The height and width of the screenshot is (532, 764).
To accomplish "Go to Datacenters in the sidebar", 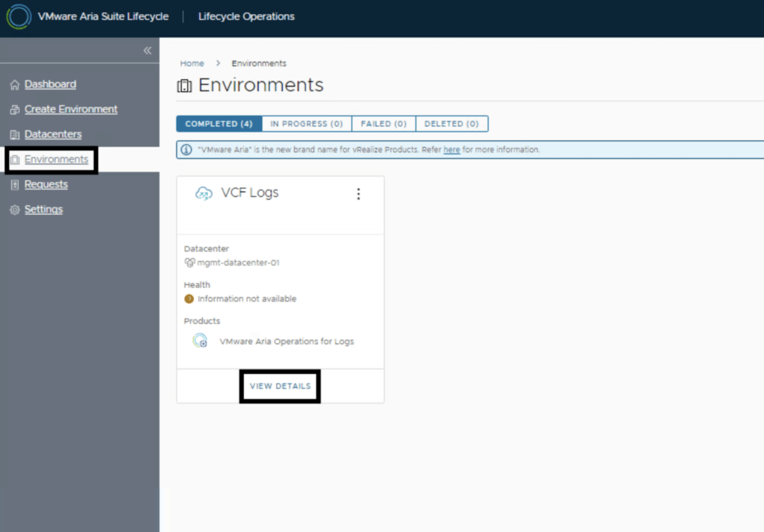I will pos(53,134).
